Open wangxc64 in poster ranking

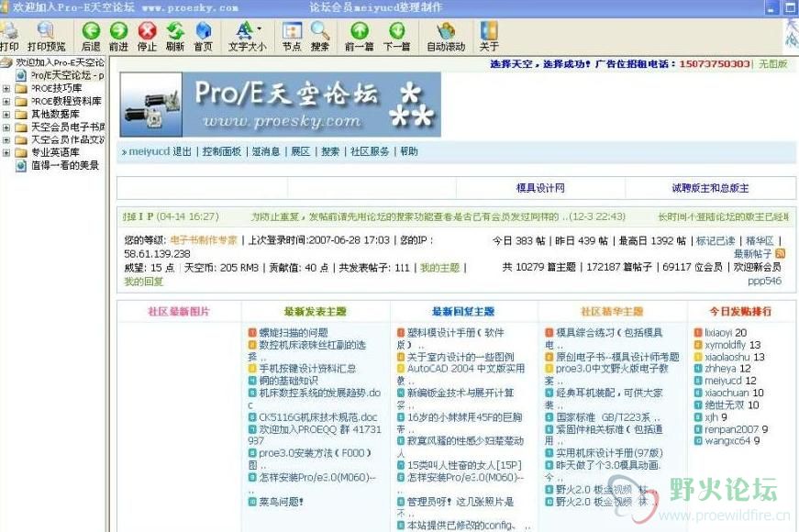click(x=727, y=441)
